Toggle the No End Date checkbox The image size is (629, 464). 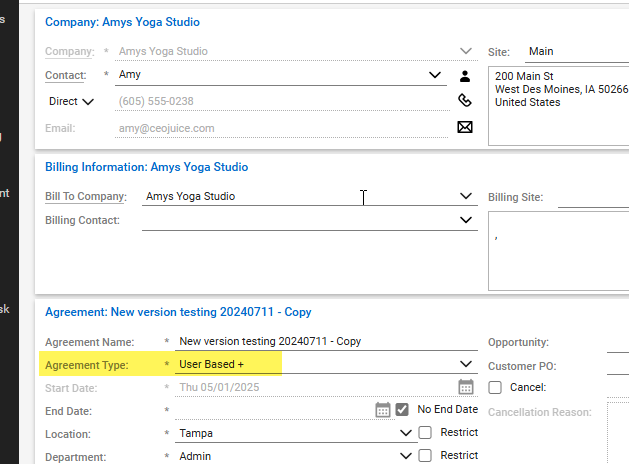point(402,409)
